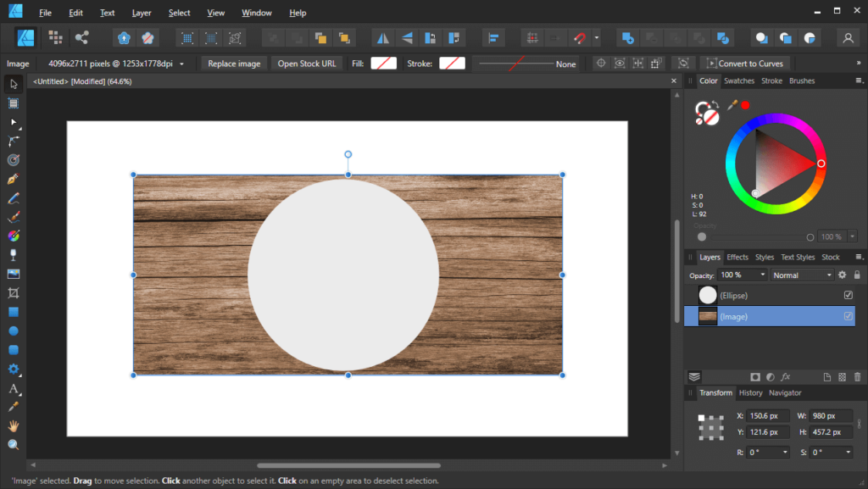Open the Window menu
Screen dimensions: 868x489
(x=256, y=12)
